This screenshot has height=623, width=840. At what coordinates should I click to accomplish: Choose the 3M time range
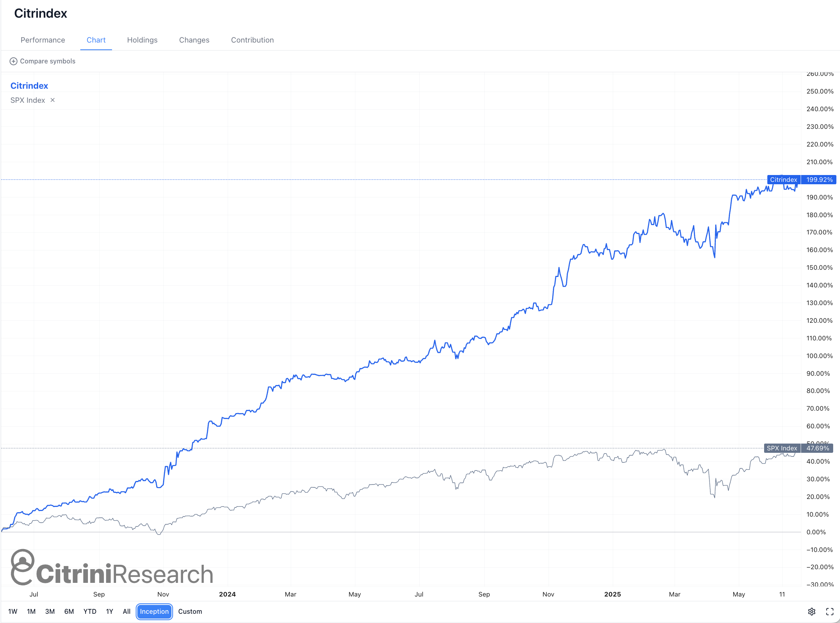tap(50, 612)
